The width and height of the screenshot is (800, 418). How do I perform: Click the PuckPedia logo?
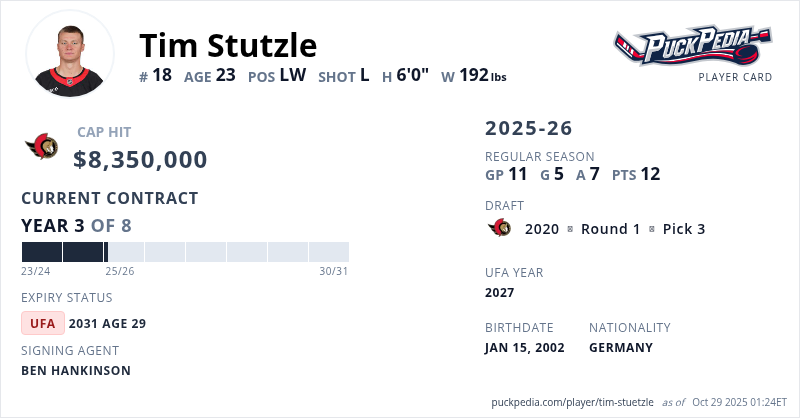[x=692, y=46]
